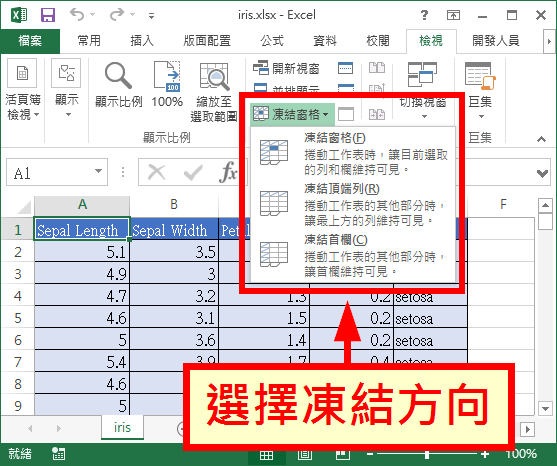Cancel formula entry with the X
Screen dimensions: 557x466
[x=157, y=173]
